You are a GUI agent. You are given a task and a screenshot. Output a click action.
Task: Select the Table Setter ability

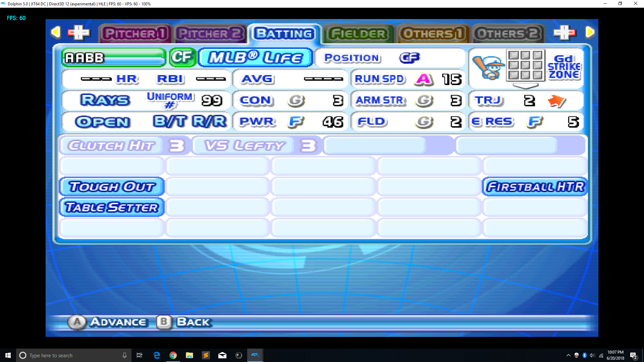(112, 207)
